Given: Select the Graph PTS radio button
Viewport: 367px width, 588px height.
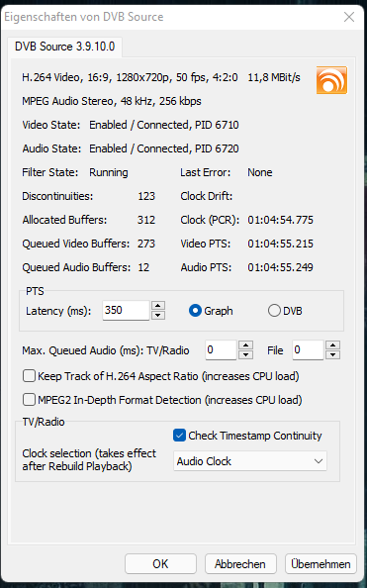Looking at the screenshot, I should 195,311.
